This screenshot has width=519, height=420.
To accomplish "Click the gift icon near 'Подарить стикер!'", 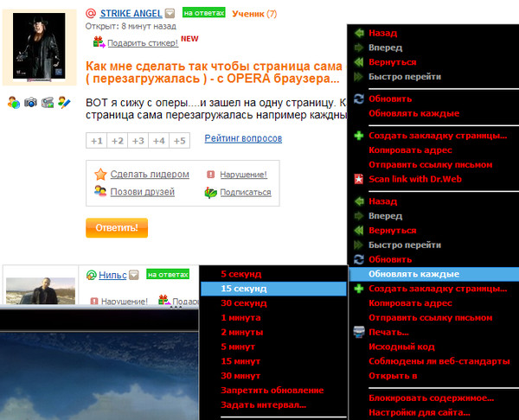I will [x=99, y=42].
